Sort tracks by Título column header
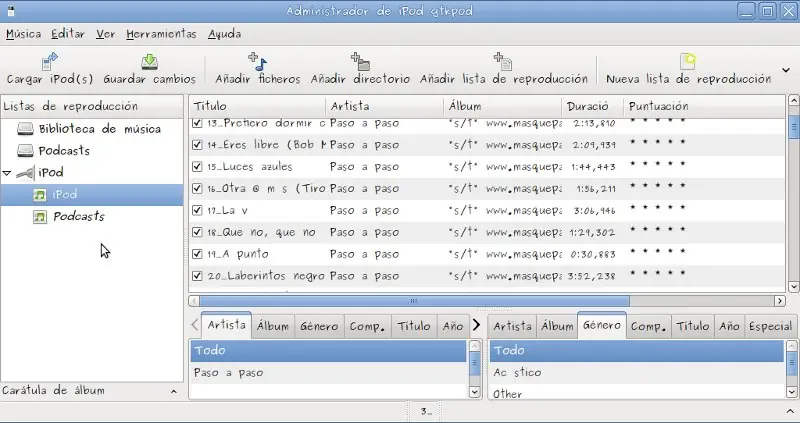800x423 pixels. click(257, 106)
